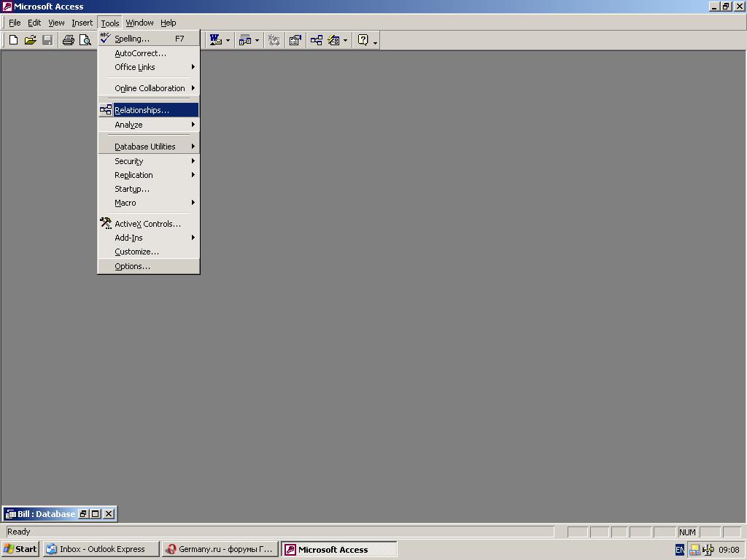
Task: Click the Open folder toolbar icon
Action: pos(30,40)
